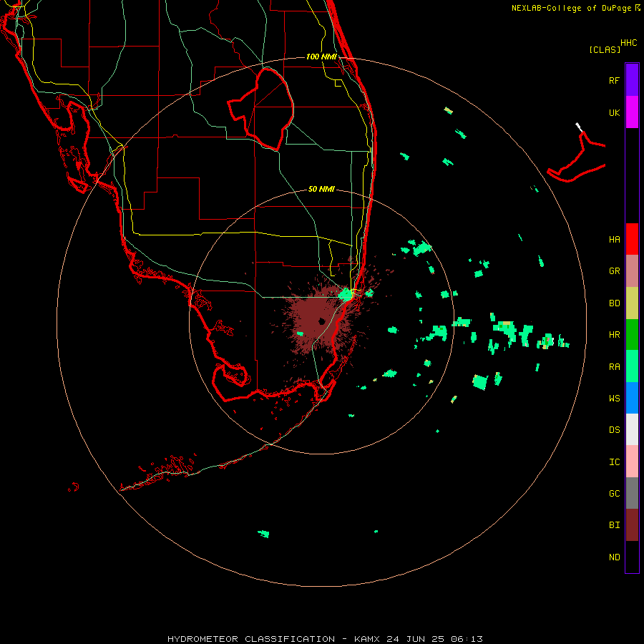644x644 pixels.
Task: Click the RF purple legend swatch
Action: coord(632,80)
